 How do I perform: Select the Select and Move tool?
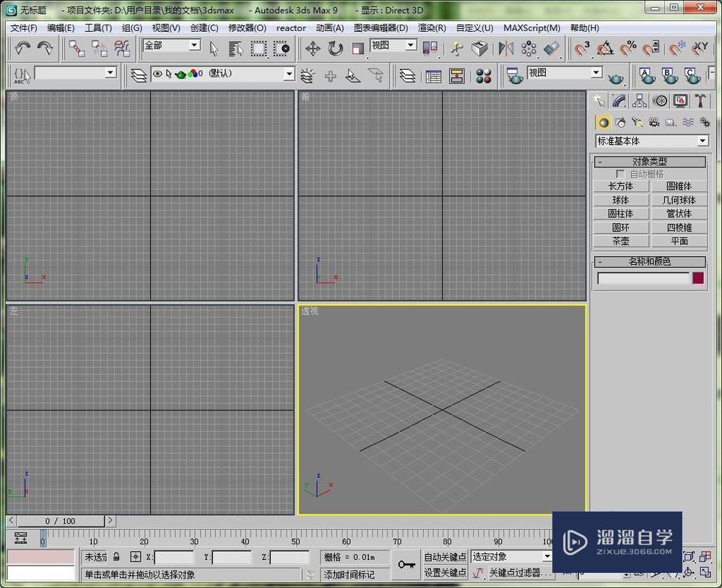(312, 48)
